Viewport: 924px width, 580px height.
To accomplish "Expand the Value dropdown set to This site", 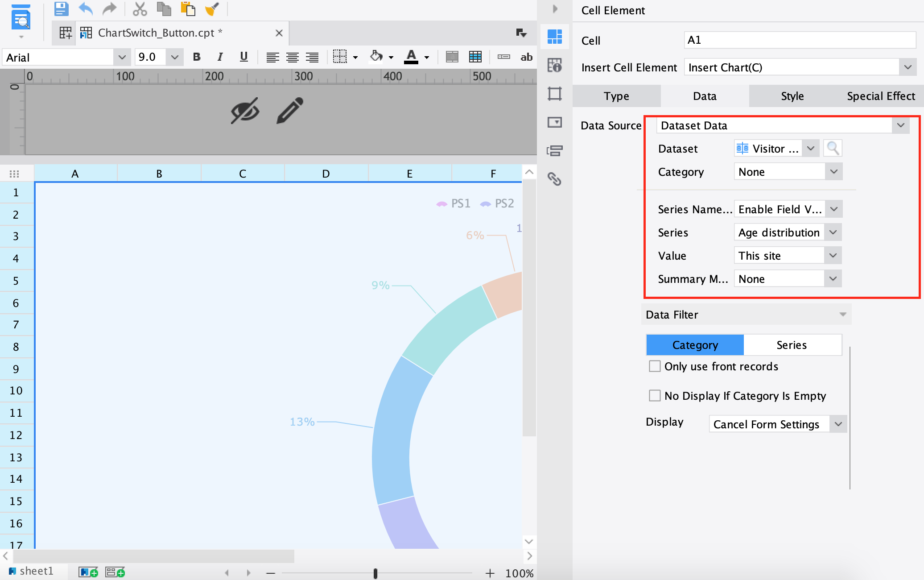I will coord(833,256).
